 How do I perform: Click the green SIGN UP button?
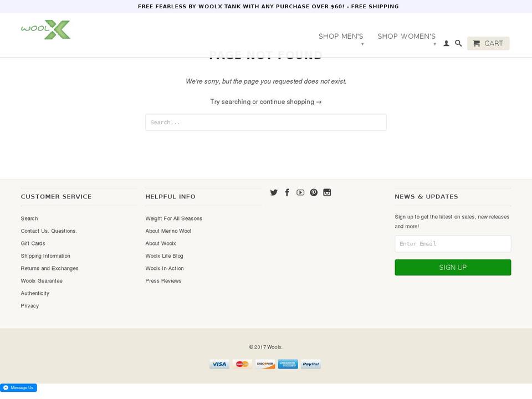coord(453,267)
